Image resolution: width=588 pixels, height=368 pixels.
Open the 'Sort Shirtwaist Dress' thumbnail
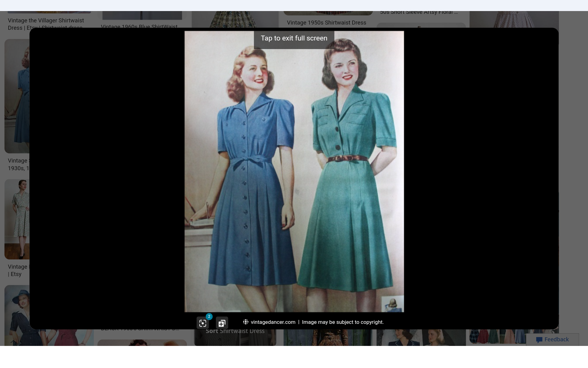click(235, 337)
